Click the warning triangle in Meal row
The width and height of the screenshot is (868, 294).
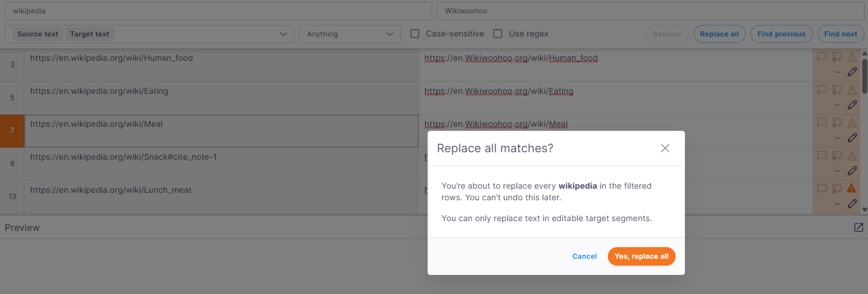pos(852,123)
